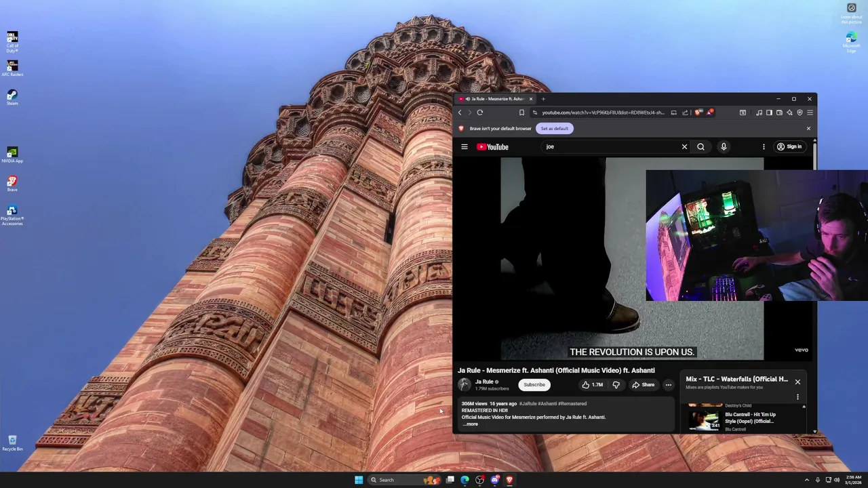This screenshot has width=868, height=488.
Task: Open Discord from taskbar
Action: coord(495,480)
